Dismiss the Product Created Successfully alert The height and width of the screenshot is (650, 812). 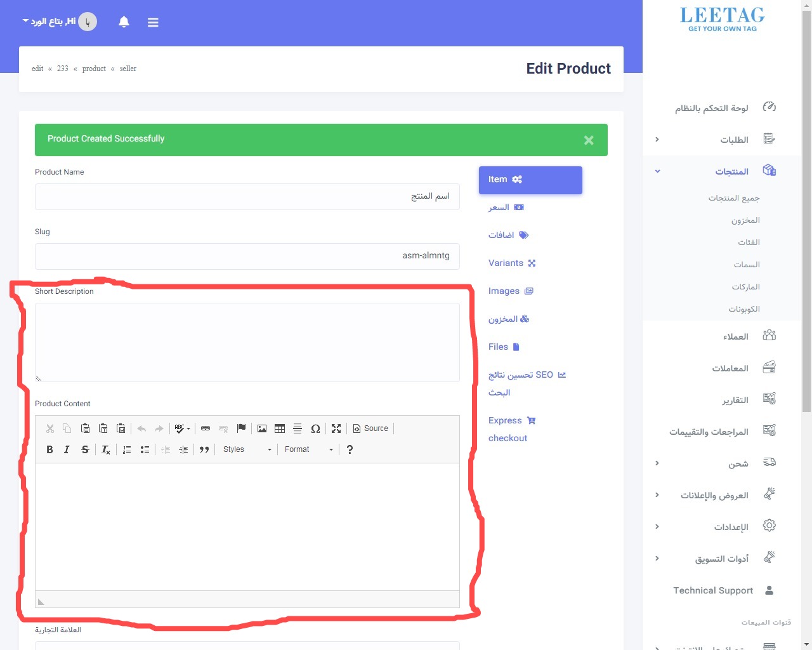588,140
